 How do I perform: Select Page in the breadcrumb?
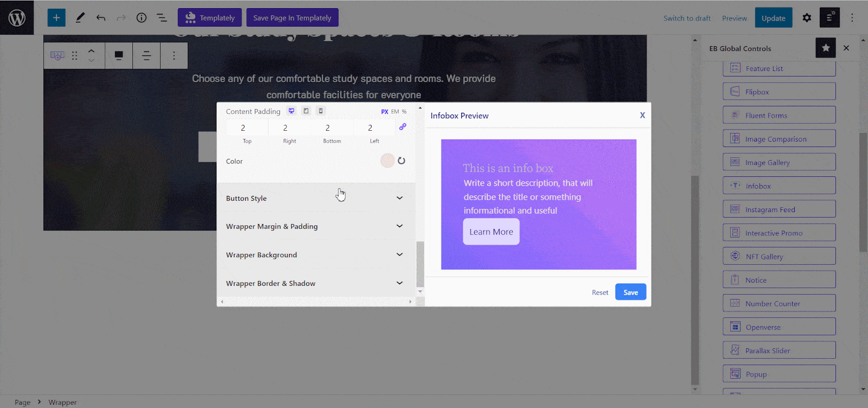(22, 402)
